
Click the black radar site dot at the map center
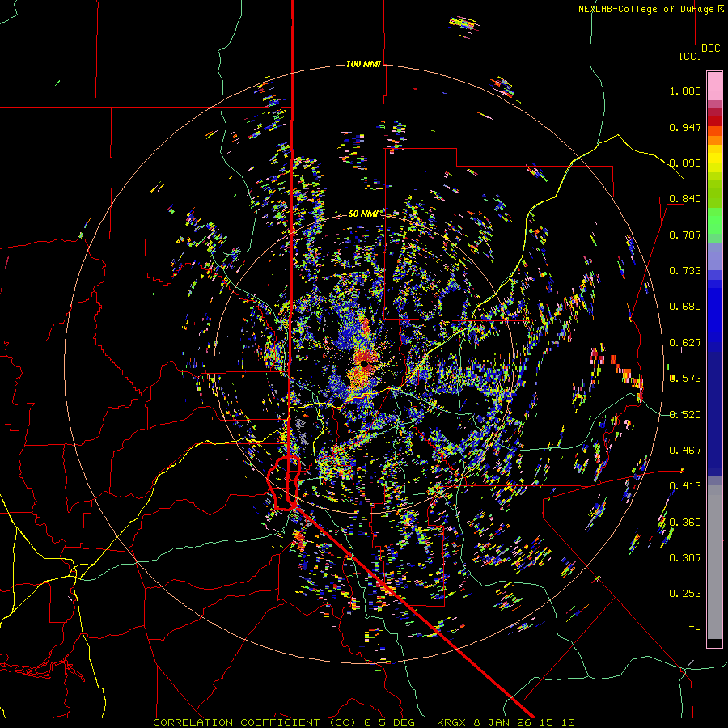tap(365, 364)
